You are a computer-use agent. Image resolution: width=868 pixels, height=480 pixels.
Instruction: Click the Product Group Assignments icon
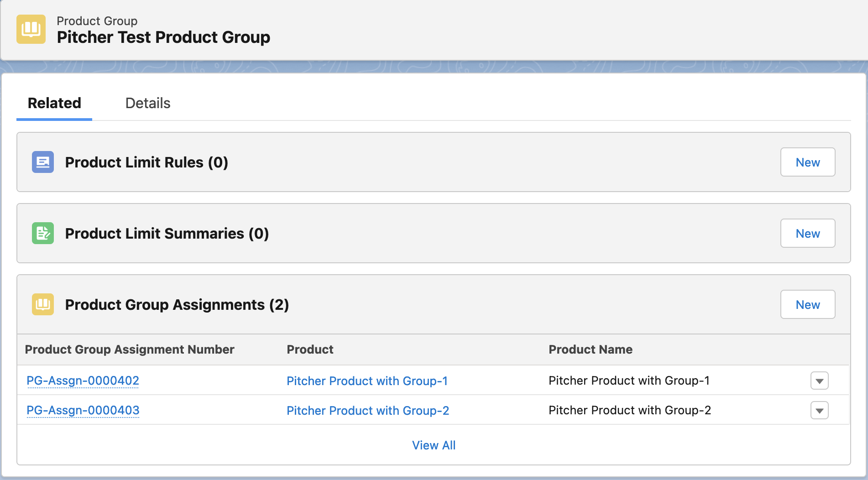point(43,304)
